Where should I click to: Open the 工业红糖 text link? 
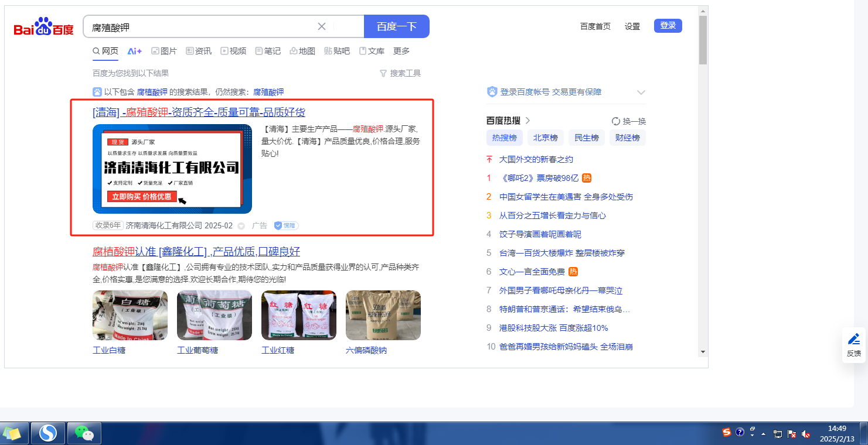(x=278, y=350)
